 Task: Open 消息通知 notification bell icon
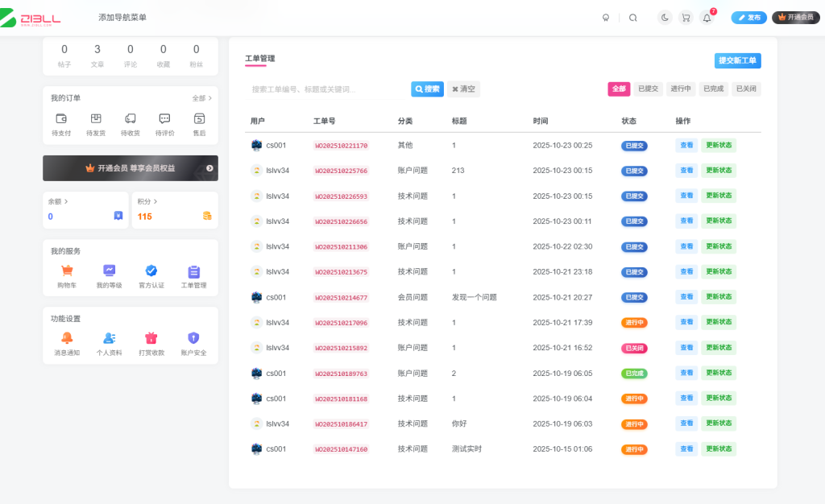point(68,340)
